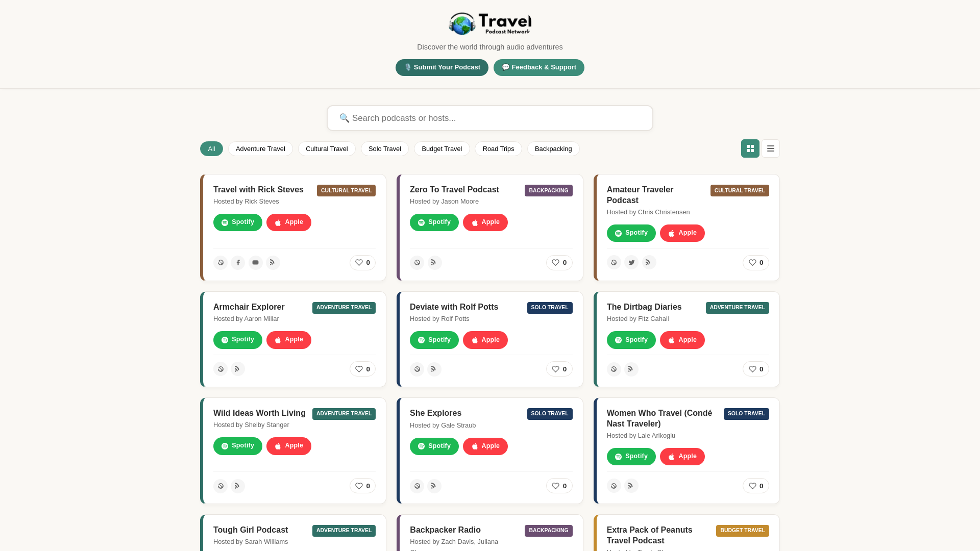The width and height of the screenshot is (980, 551).
Task: Like the Wild Ideas Worth Living podcast
Action: click(x=362, y=486)
